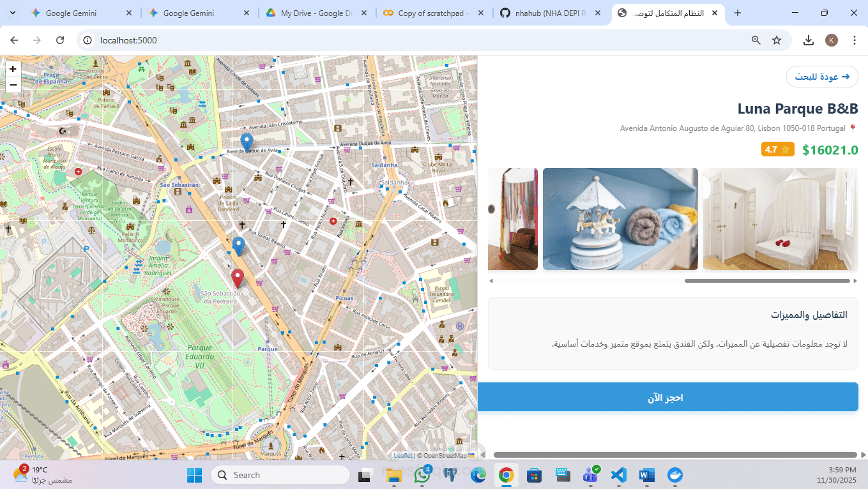The height and width of the screenshot is (489, 868).
Task: Click the page scrollbar right arrow
Action: pyautogui.click(x=863, y=455)
